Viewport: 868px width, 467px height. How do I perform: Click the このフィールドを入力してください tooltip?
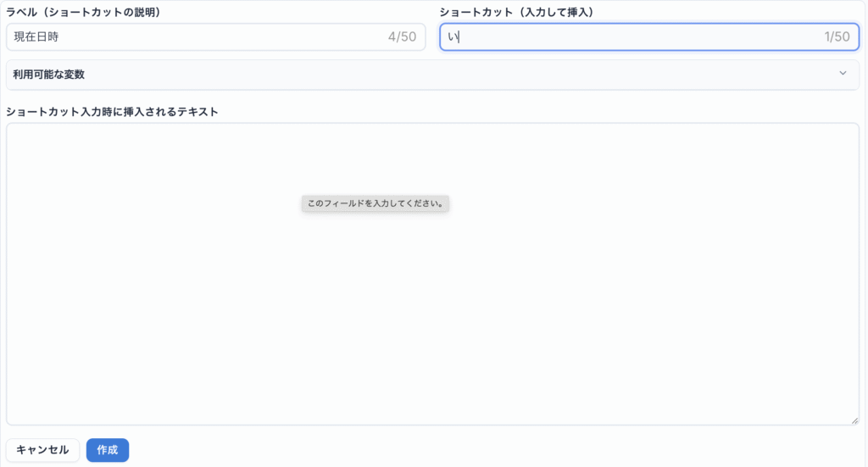tap(376, 204)
